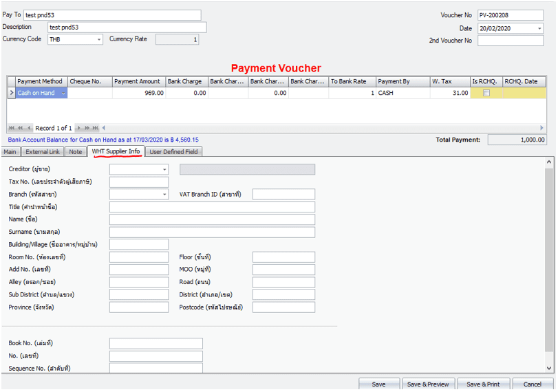The image size is (558, 392).
Task: Go to next record arrow
Action: (80, 128)
